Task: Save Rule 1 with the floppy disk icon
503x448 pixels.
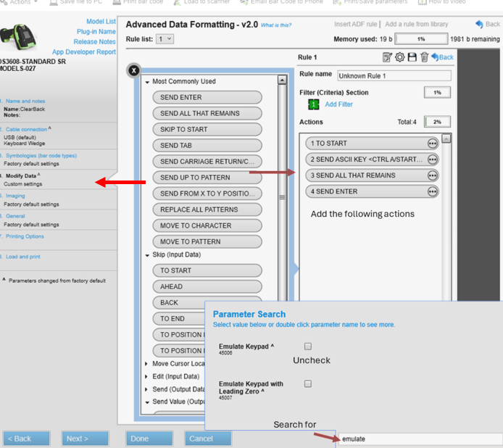Action: 412,57
